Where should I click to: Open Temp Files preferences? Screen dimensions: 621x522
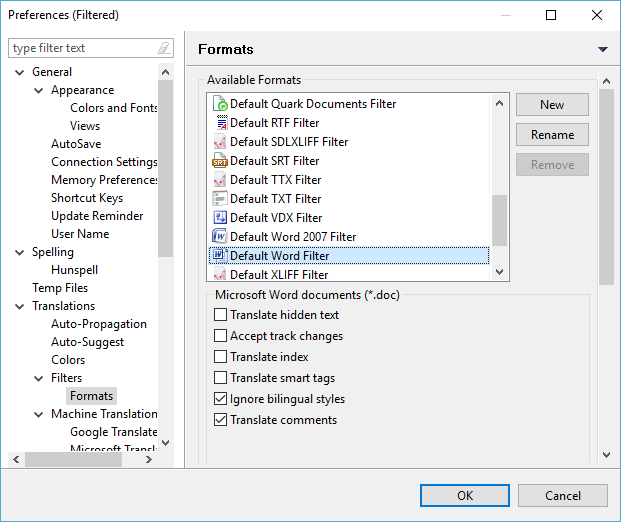tap(60, 288)
